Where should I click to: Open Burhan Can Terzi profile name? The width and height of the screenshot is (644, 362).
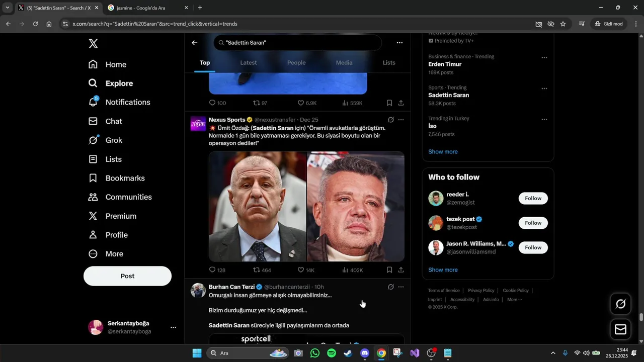(231, 287)
